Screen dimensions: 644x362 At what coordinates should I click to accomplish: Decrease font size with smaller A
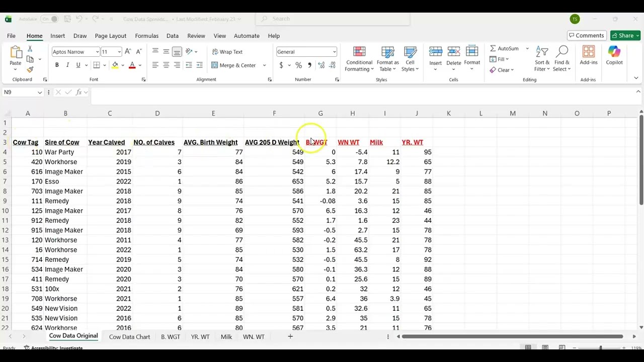tap(138, 52)
